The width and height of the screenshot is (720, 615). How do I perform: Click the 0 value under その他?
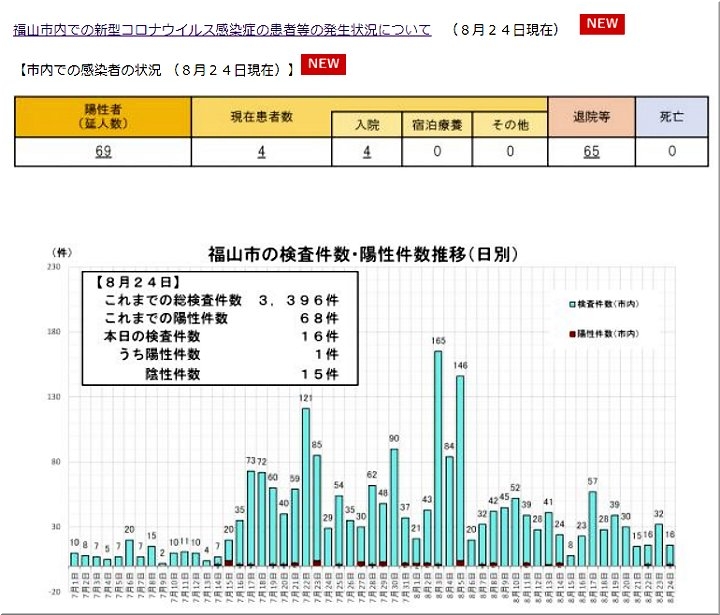[510, 151]
